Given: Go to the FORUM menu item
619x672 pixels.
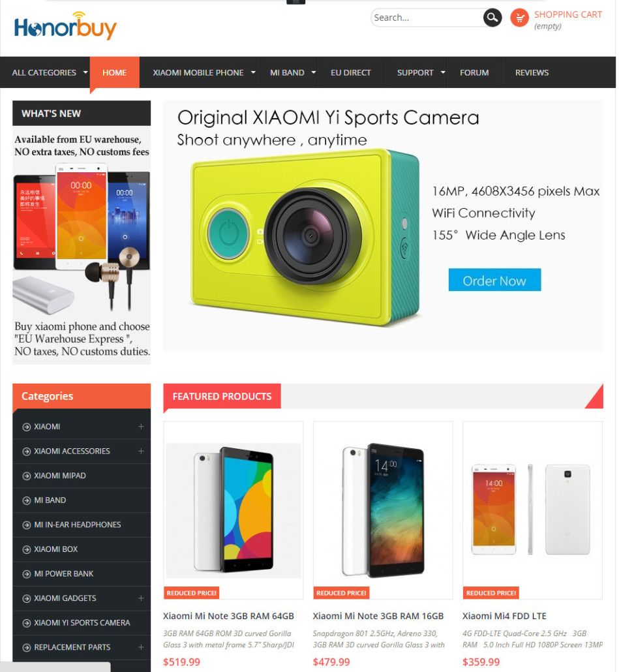Looking at the screenshot, I should [474, 72].
